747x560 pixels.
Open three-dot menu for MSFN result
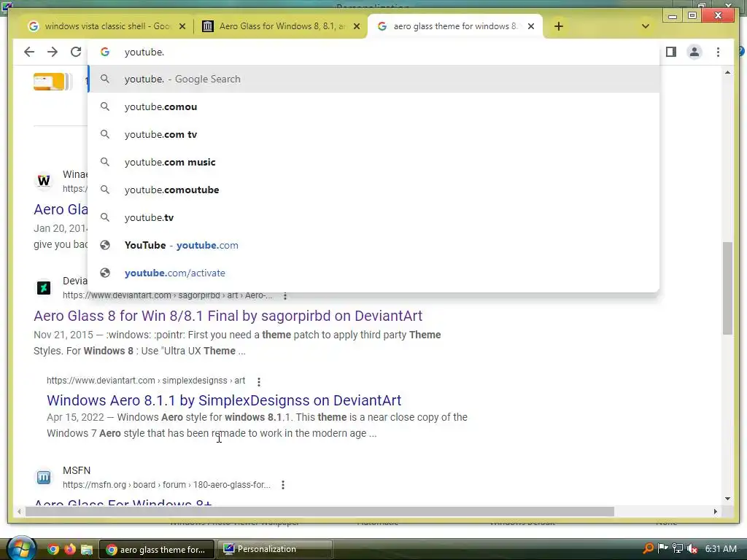pyautogui.click(x=283, y=485)
